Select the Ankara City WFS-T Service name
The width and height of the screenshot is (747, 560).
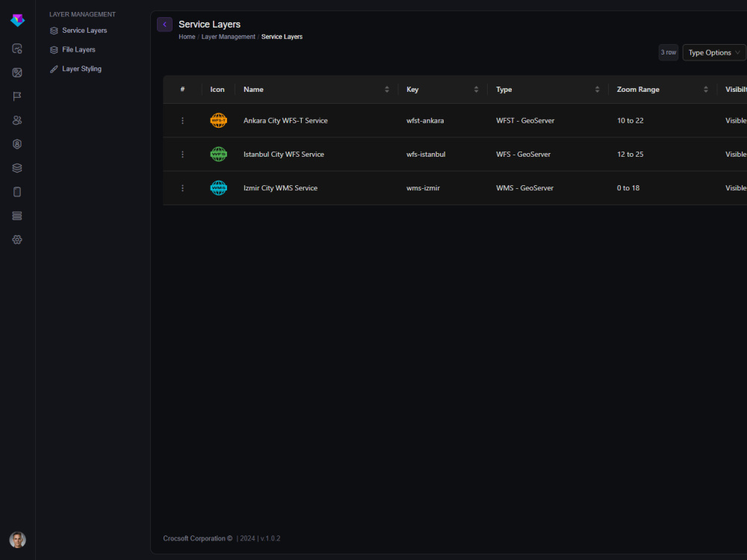(x=285, y=121)
